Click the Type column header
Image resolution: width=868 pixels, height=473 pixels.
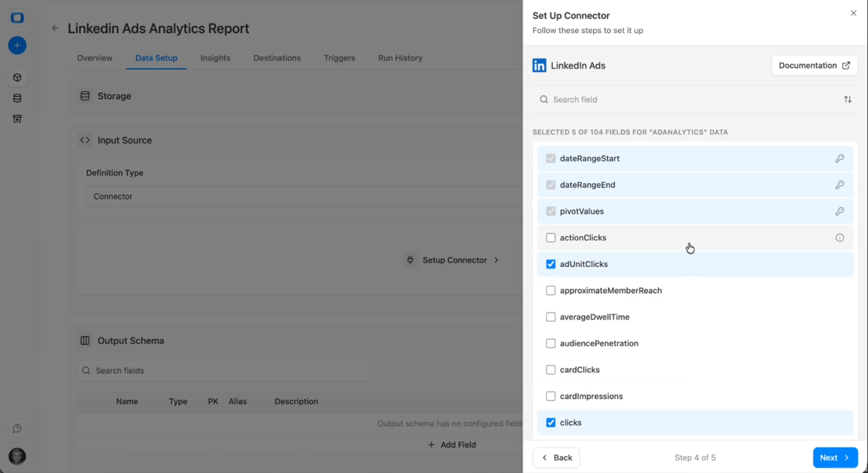tap(178, 401)
